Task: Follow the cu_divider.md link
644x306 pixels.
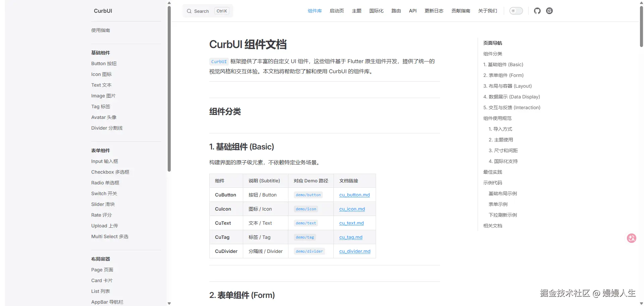Action: pos(355,251)
